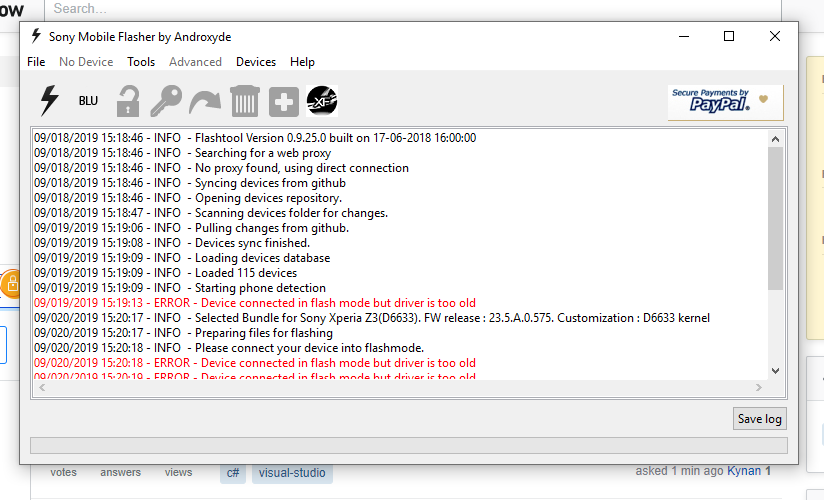This screenshot has width=824, height=500.
Task: Minimize the Sony Mobile Flasher window
Action: point(684,36)
